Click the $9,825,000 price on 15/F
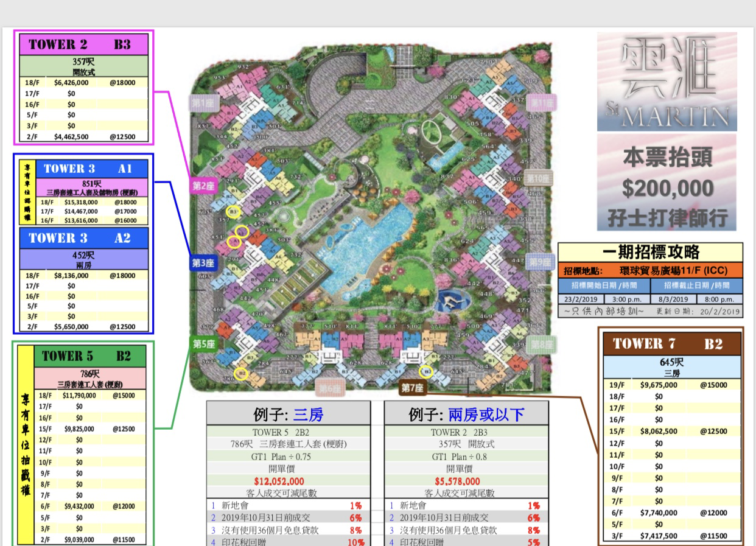The image size is (756, 546). [80, 429]
